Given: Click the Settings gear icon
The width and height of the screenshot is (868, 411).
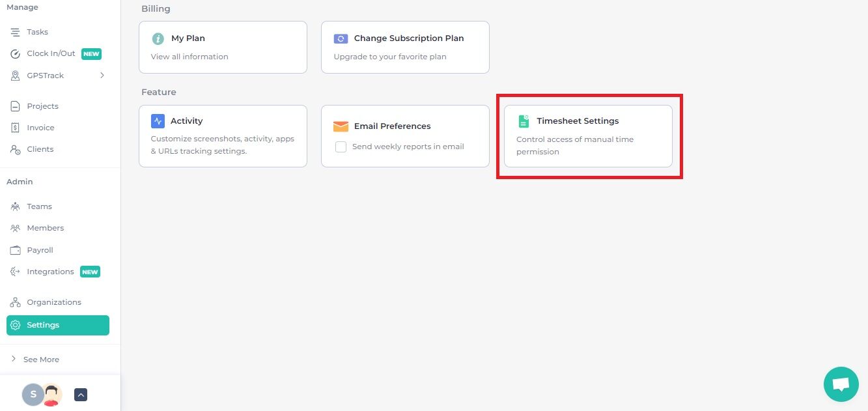Looking at the screenshot, I should pos(16,325).
